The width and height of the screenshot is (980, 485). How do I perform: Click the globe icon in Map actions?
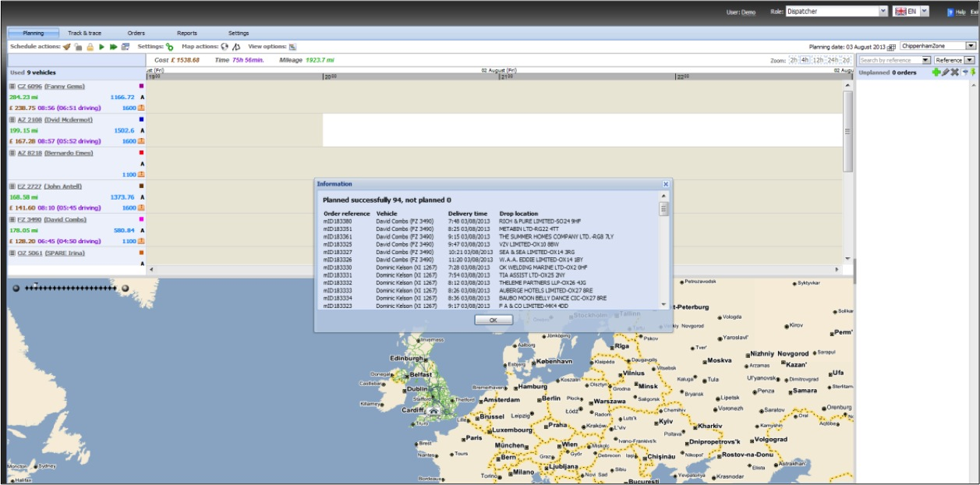pyautogui.click(x=225, y=47)
